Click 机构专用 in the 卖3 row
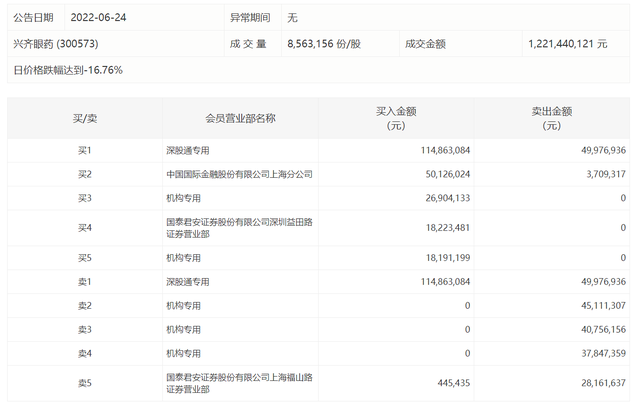 pos(183,330)
